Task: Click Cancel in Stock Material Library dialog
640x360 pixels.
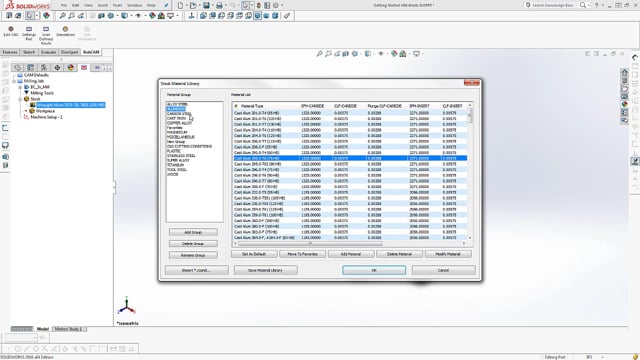Action: tap(444, 270)
